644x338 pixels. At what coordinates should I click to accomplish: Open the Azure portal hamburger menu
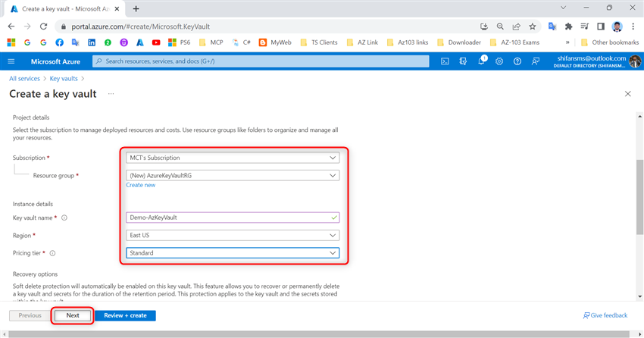(x=11, y=61)
